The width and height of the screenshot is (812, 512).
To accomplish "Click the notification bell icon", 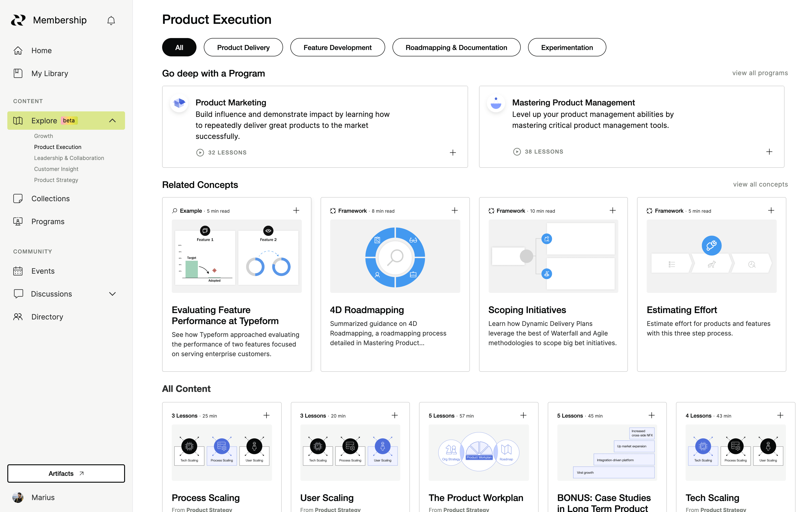I will pyautogui.click(x=111, y=21).
